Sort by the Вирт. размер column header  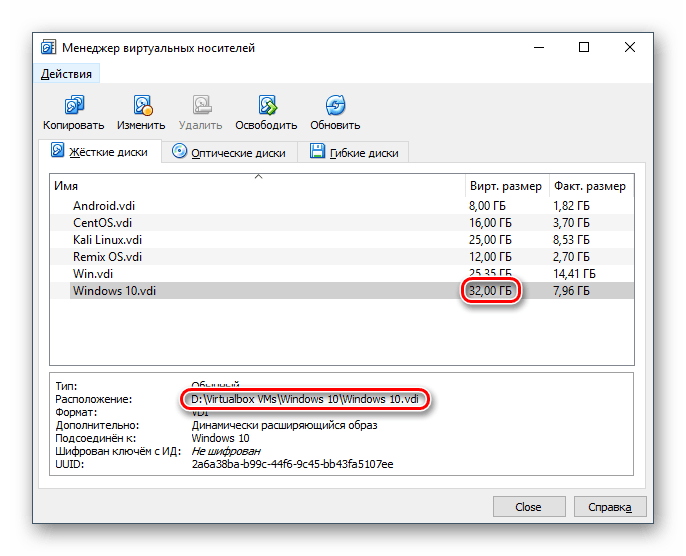point(506,186)
